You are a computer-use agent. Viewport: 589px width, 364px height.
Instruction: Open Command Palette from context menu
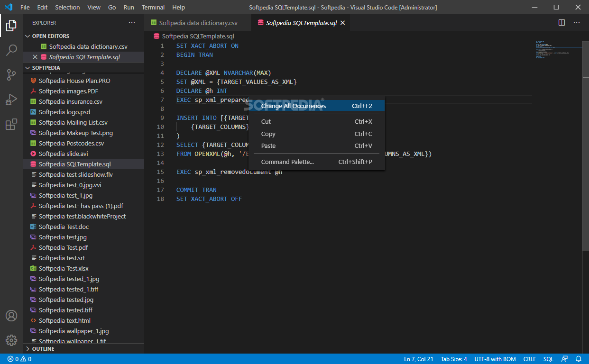pos(317,162)
